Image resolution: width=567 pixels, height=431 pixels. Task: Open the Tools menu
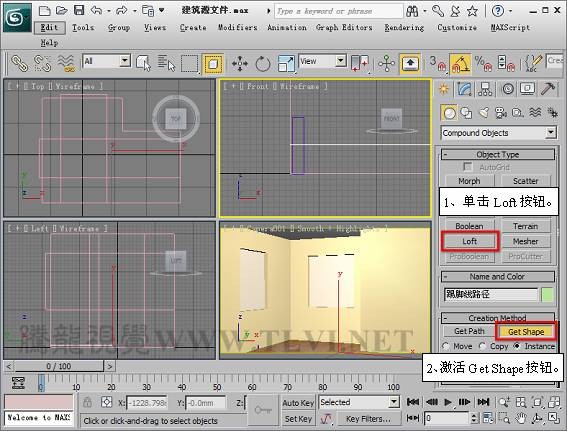(83, 27)
